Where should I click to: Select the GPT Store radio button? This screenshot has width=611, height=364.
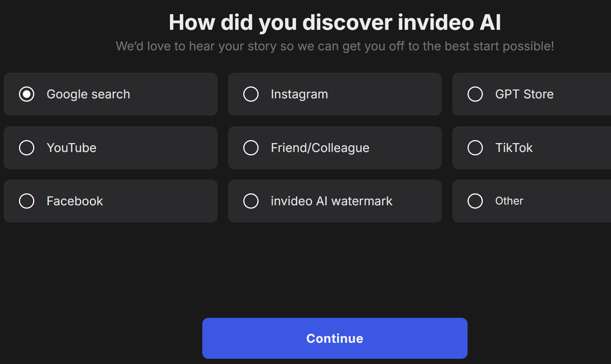click(x=475, y=94)
